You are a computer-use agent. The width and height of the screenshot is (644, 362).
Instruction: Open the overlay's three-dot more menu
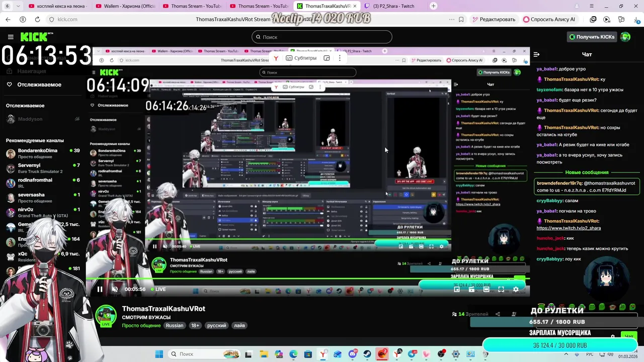coord(340,58)
